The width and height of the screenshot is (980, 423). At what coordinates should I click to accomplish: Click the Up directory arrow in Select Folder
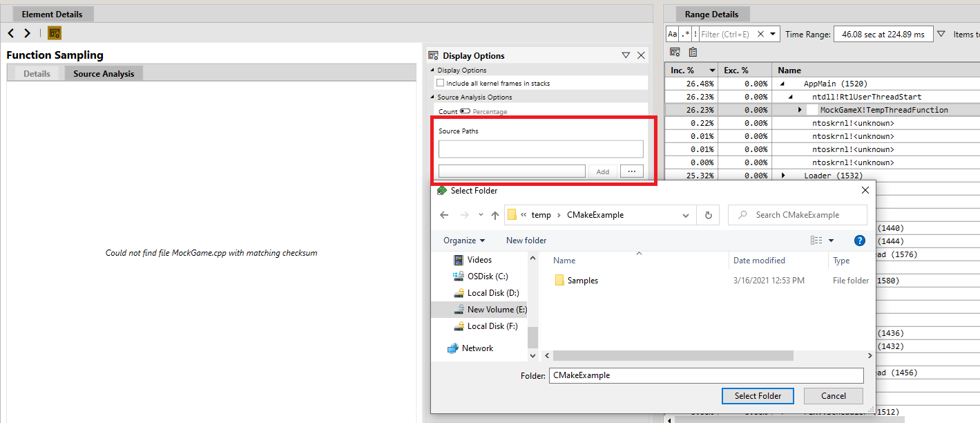[x=495, y=215]
